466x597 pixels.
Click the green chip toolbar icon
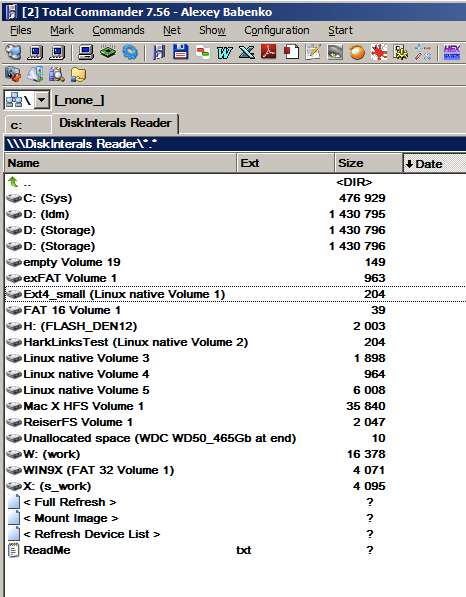[108, 52]
